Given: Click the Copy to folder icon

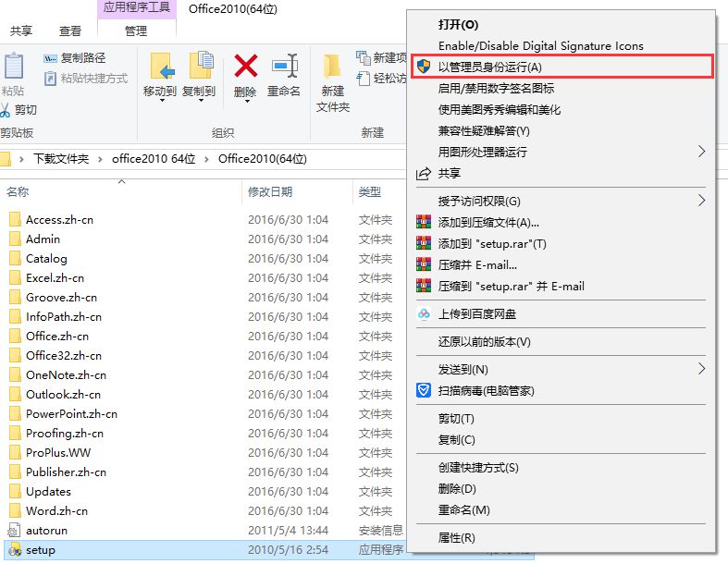Looking at the screenshot, I should pos(201,65).
